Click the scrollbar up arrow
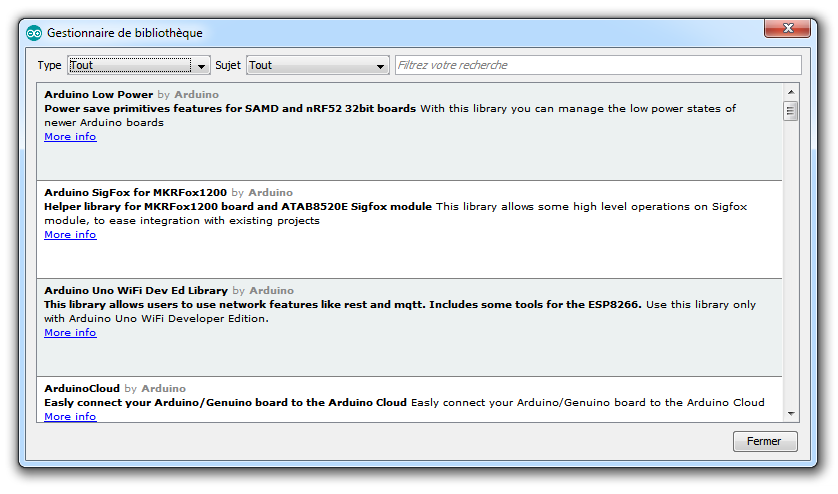Viewport: 838px width, 494px height. [x=791, y=92]
